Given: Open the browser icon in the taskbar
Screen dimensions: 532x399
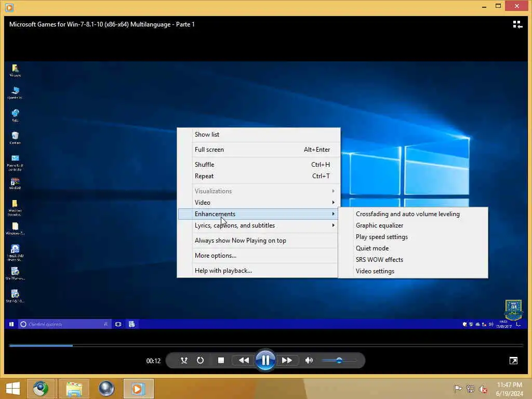Looking at the screenshot, I should (x=41, y=389).
